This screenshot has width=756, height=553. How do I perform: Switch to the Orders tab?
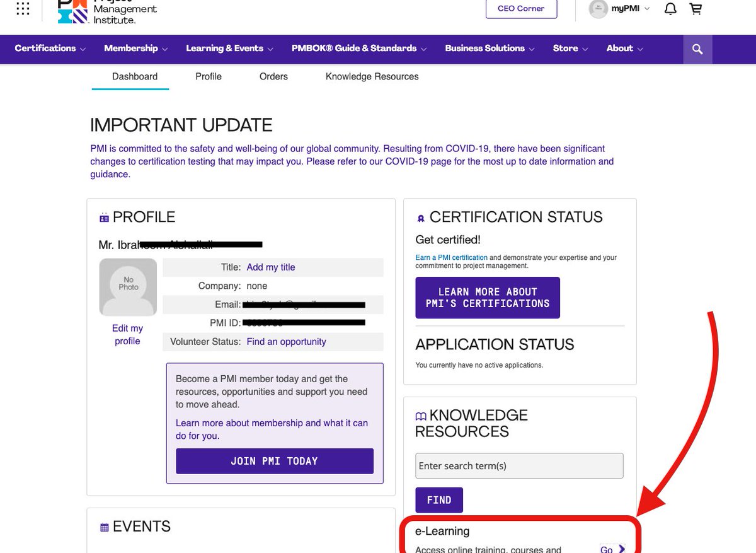pos(273,76)
